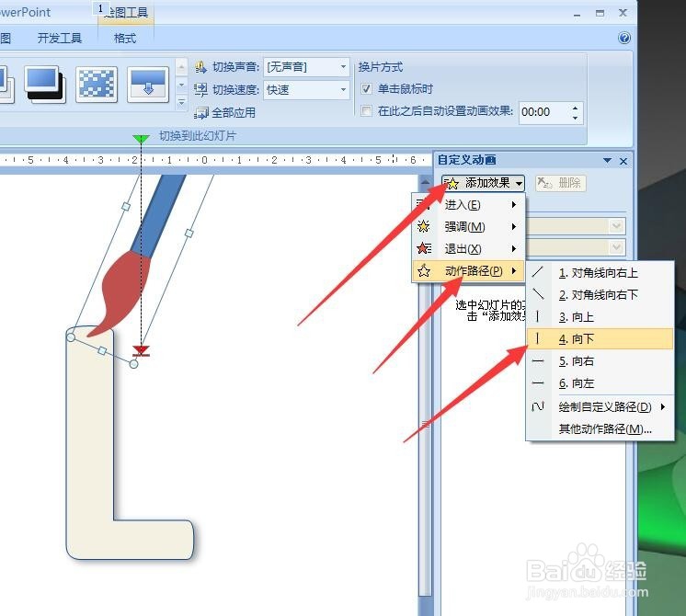The image size is (686, 616).
Task: Decrease the auto-advance time with down stepper
Action: pos(575,118)
